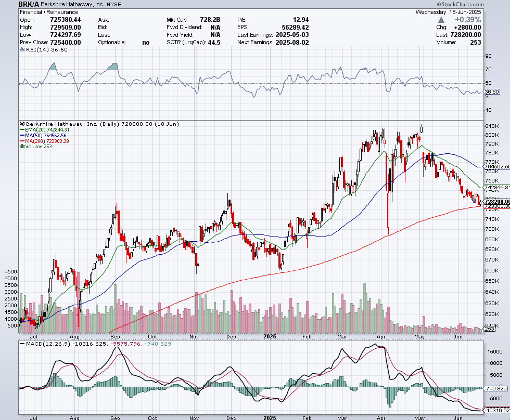Click the Nov label on the MACD panel date axis
This screenshot has height=420, width=510.
194,418
